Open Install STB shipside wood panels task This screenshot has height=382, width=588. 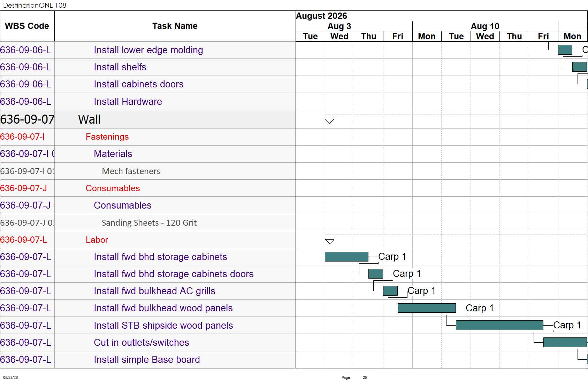click(x=163, y=326)
